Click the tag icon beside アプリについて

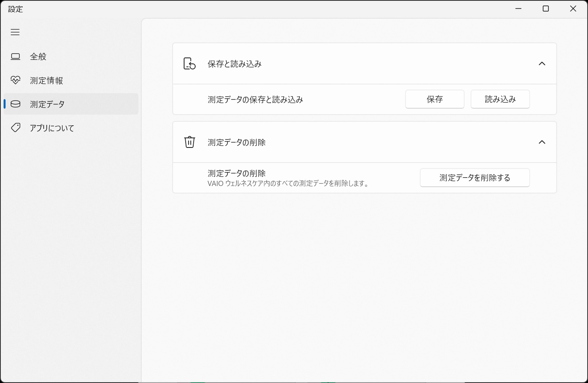coord(15,128)
